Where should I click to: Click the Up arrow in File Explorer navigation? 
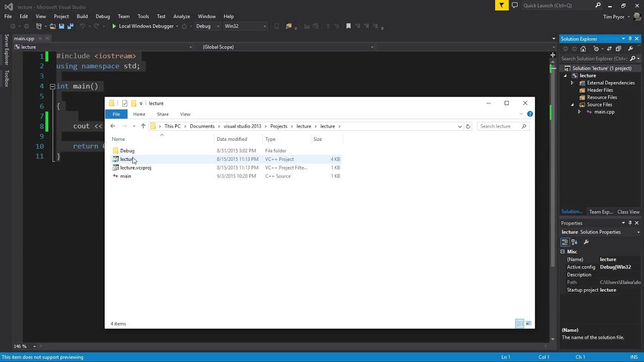pyautogui.click(x=143, y=126)
